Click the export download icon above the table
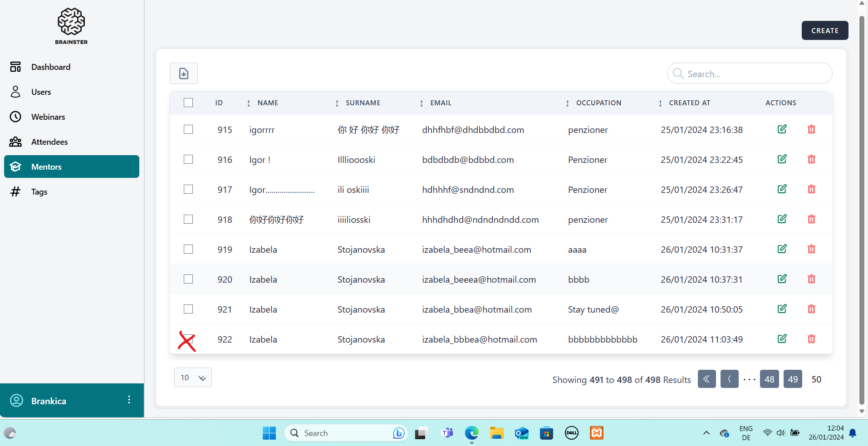 pyautogui.click(x=183, y=74)
